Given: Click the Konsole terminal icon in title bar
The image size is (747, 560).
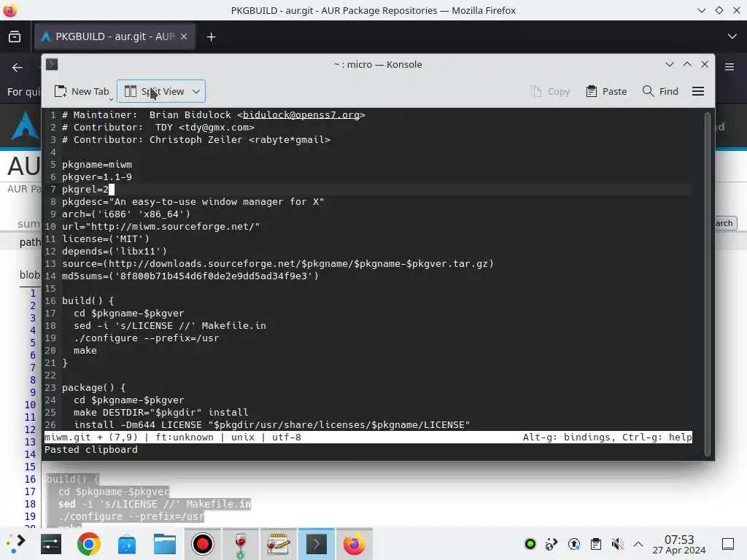Looking at the screenshot, I should (x=52, y=64).
